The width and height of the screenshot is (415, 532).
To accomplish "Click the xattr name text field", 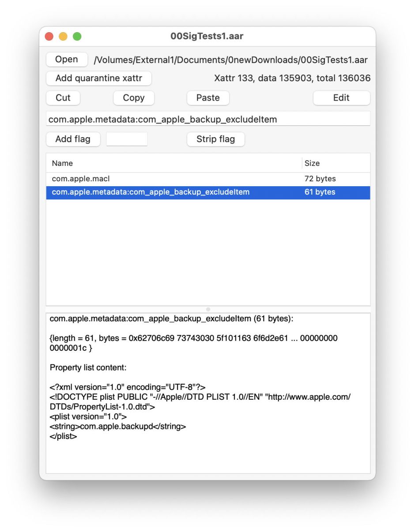I will pos(207,119).
